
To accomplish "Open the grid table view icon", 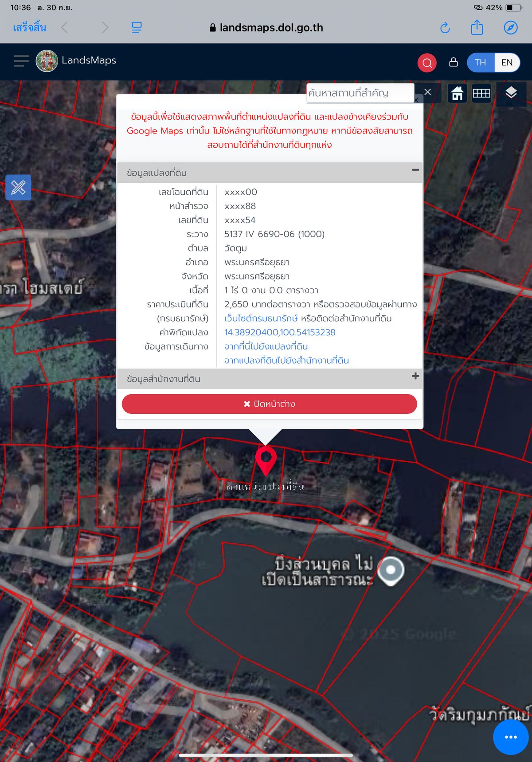I will pos(481,93).
